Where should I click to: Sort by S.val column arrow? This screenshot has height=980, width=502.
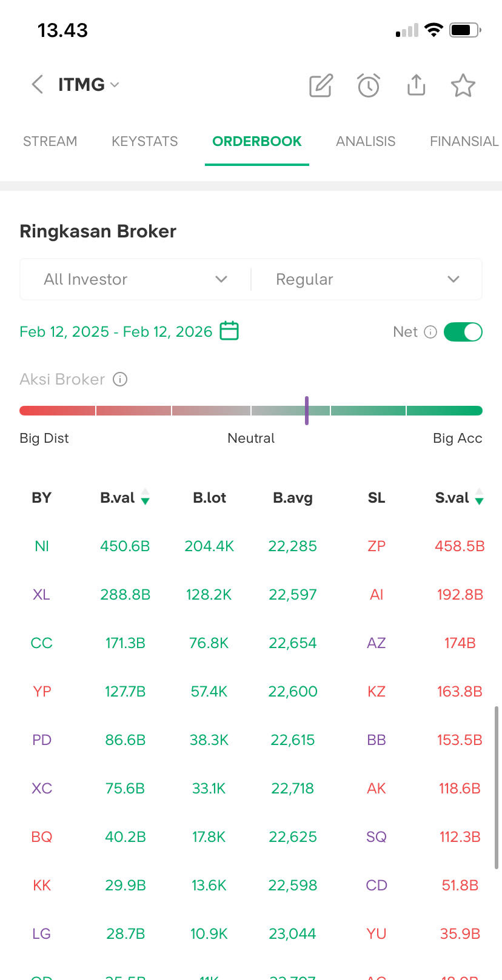click(x=479, y=498)
